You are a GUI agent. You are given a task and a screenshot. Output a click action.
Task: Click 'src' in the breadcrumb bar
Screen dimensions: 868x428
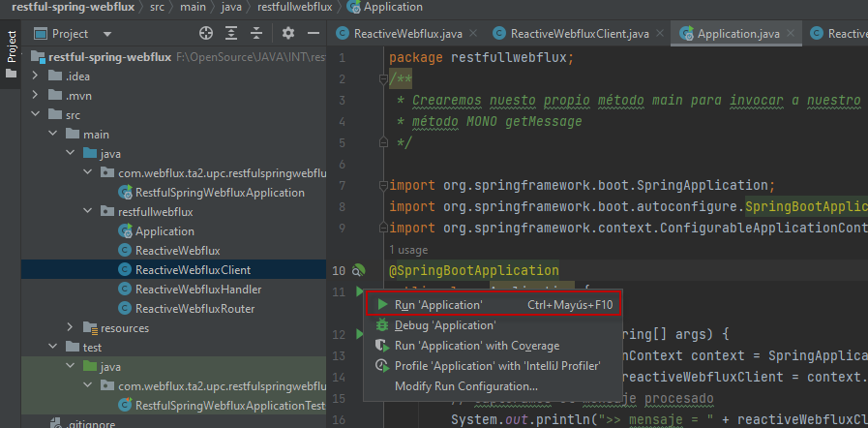157,8
